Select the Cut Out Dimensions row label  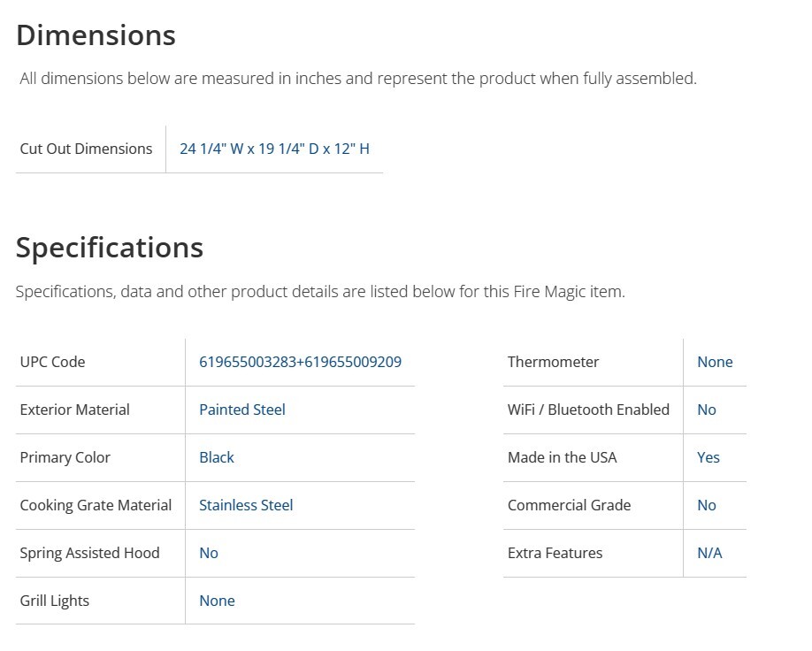click(86, 149)
